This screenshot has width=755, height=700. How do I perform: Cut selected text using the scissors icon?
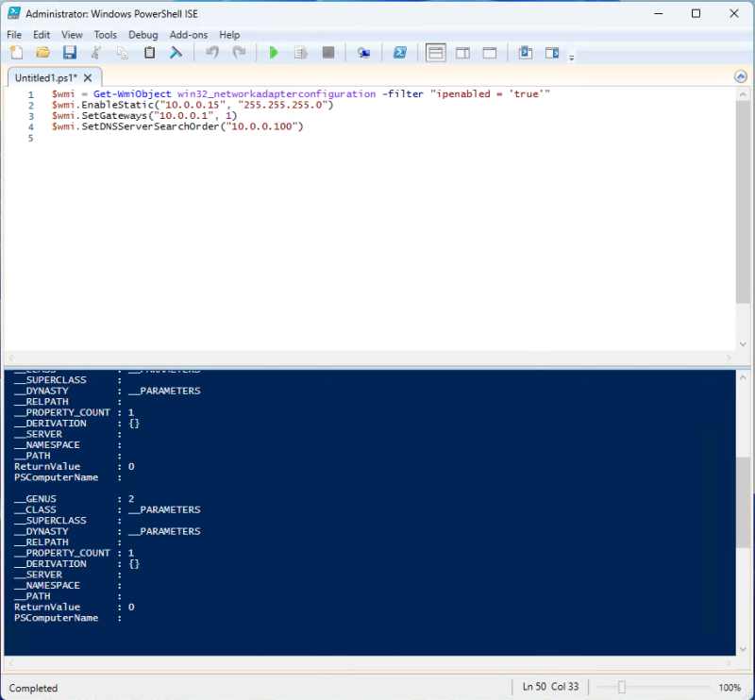point(95,52)
